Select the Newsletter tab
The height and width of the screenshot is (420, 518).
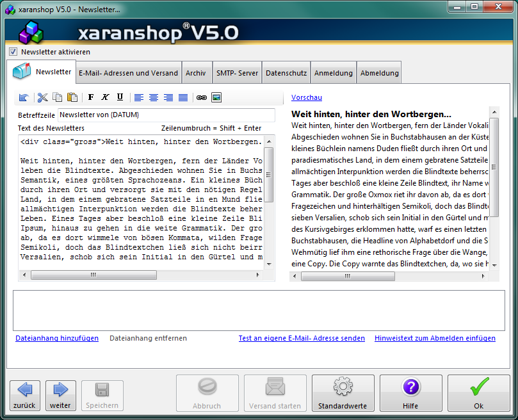click(42, 71)
